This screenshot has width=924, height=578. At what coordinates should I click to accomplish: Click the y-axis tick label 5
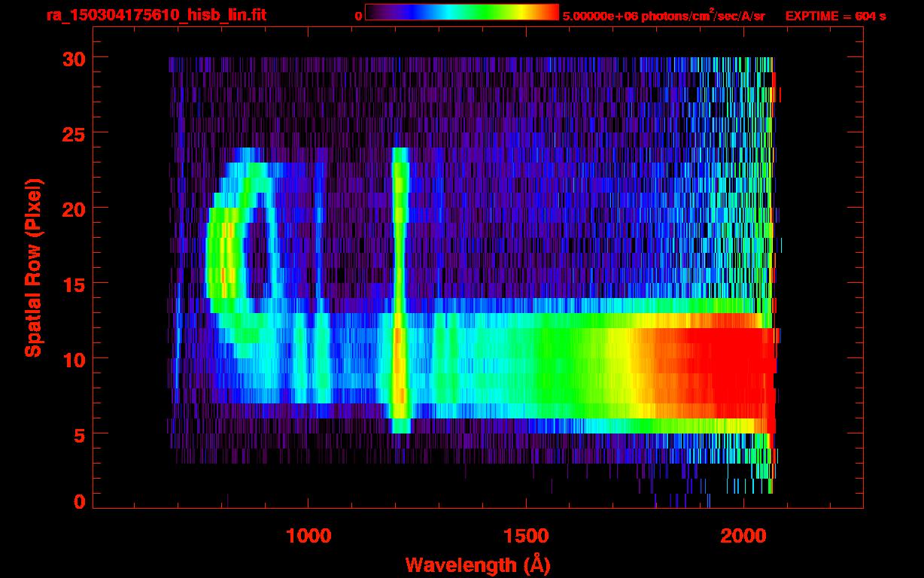(79, 434)
